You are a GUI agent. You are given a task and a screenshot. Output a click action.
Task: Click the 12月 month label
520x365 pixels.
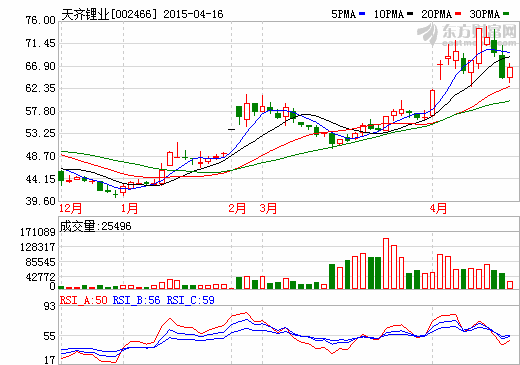70,209
